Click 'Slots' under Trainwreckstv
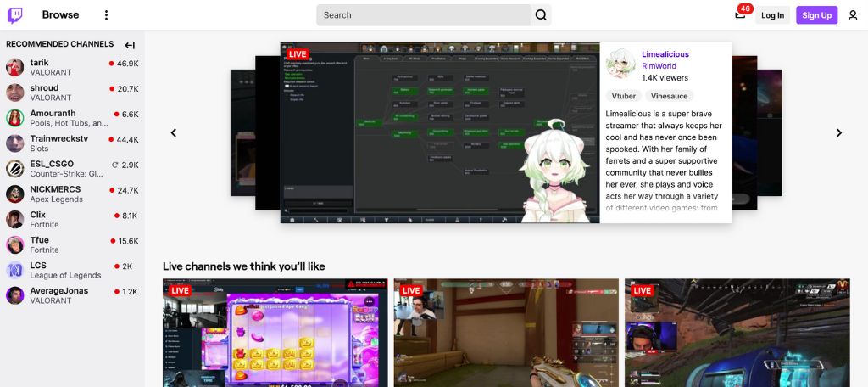This screenshot has width=868, height=387. point(39,149)
